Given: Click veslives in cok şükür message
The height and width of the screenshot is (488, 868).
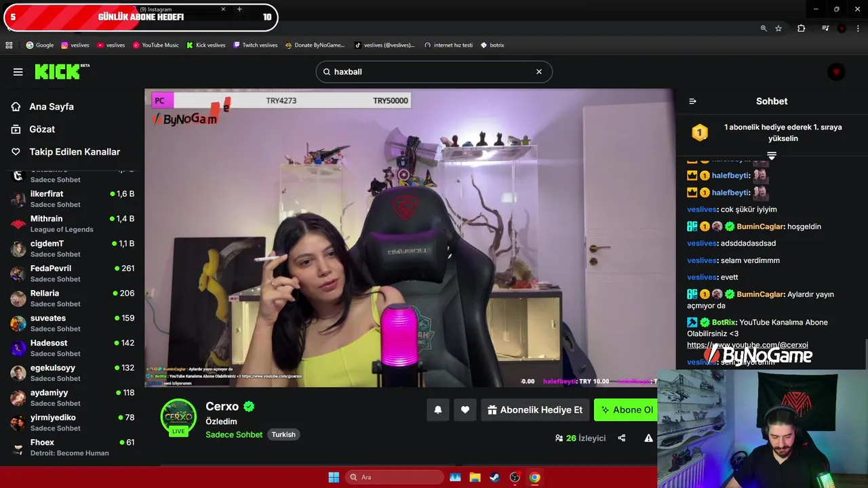Looking at the screenshot, I should click(702, 209).
